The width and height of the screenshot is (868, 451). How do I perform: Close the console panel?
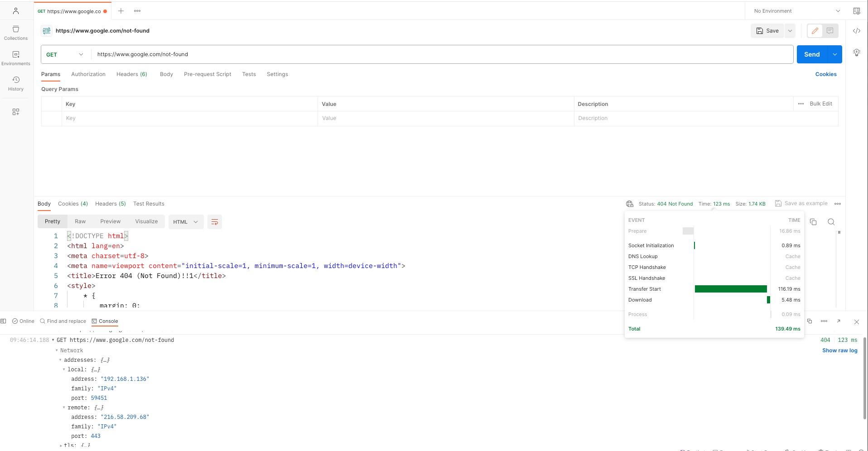pos(857,322)
